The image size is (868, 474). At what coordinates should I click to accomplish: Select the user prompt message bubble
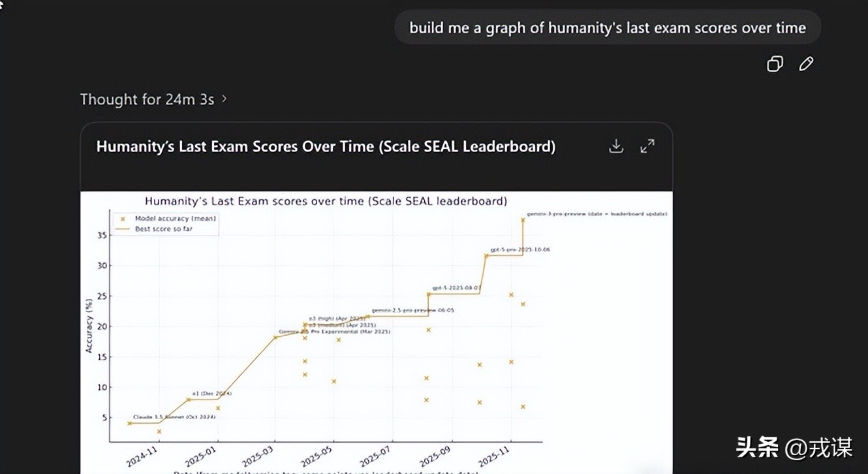(x=607, y=28)
